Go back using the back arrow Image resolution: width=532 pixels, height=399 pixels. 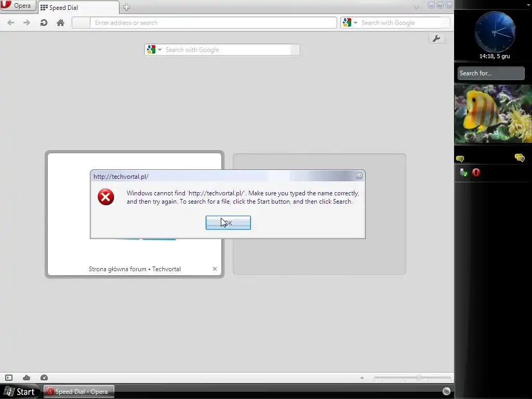pyautogui.click(x=11, y=23)
